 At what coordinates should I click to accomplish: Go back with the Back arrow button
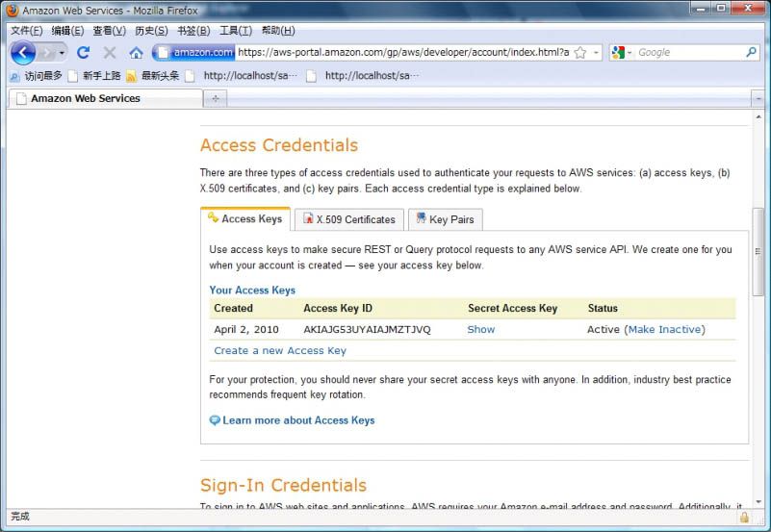[x=22, y=52]
